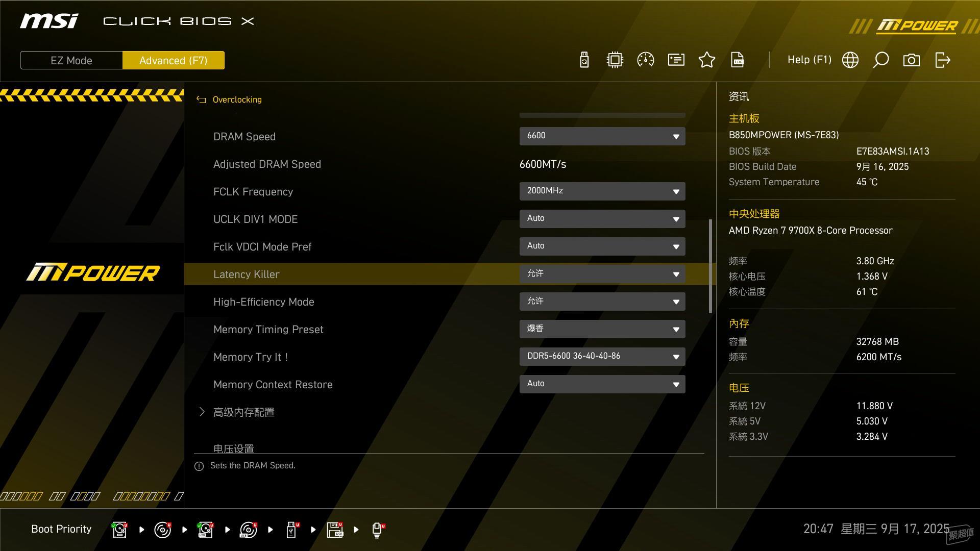Select the optical drive boot device
This screenshot has width=980, height=551.
click(x=163, y=530)
